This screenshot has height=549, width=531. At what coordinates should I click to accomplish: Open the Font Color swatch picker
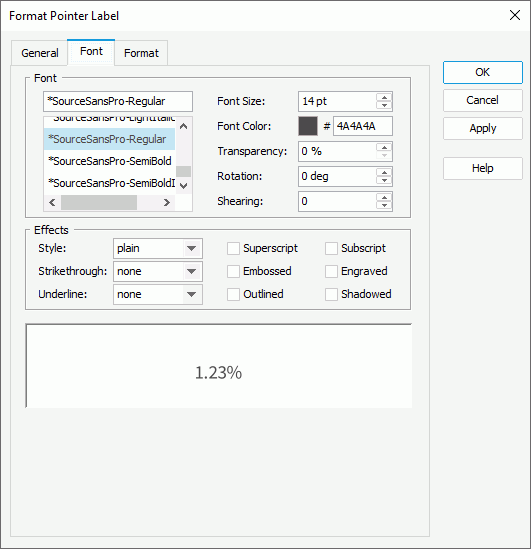(x=308, y=126)
